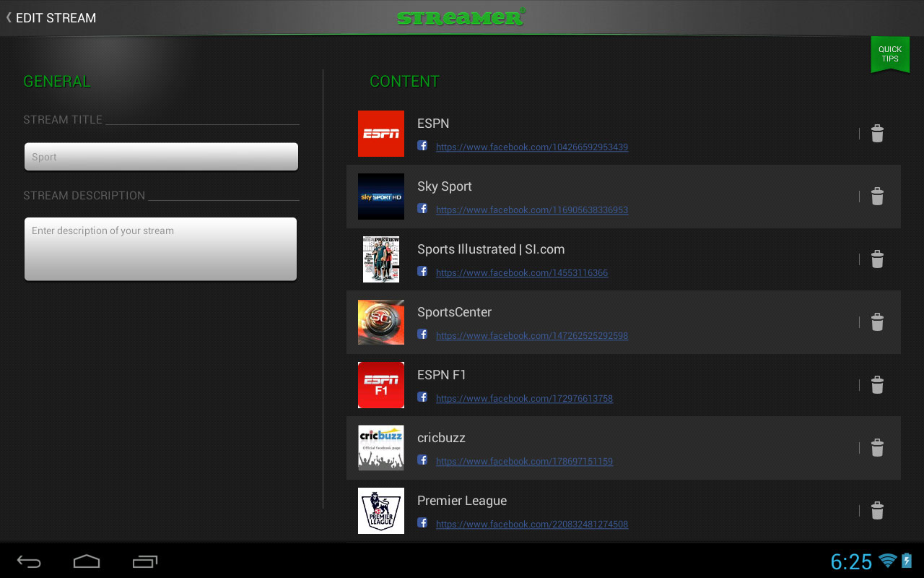
Task: Delete the Sky Sport content entry
Action: (x=877, y=197)
